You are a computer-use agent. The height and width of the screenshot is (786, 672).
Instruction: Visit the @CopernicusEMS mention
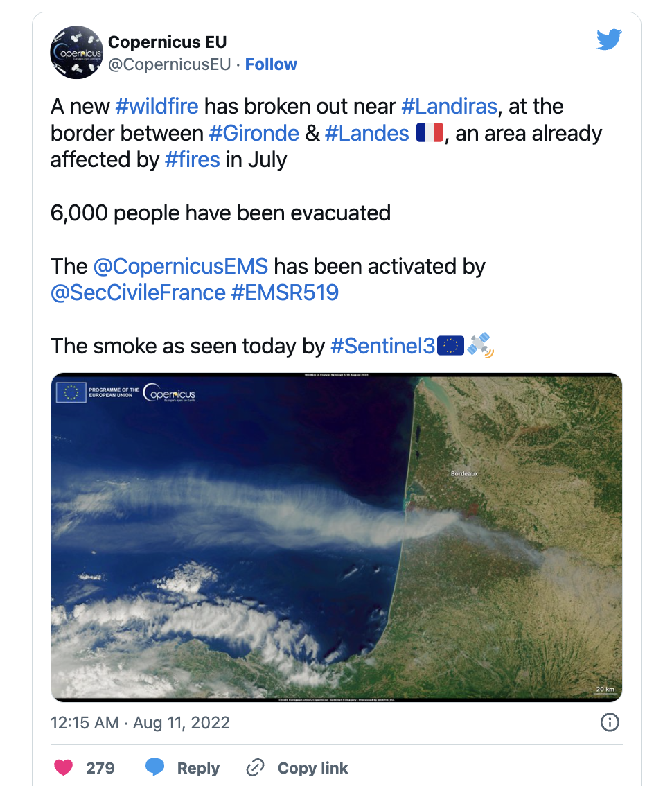click(181, 266)
